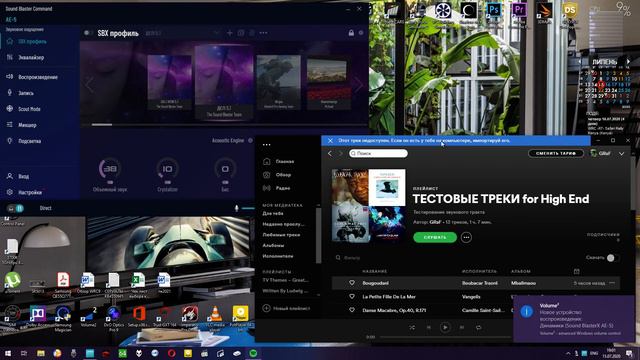The height and width of the screenshot is (360, 640).
Task: Select the Sound Blaster Team centered profile card
Action: pyautogui.click(x=224, y=82)
